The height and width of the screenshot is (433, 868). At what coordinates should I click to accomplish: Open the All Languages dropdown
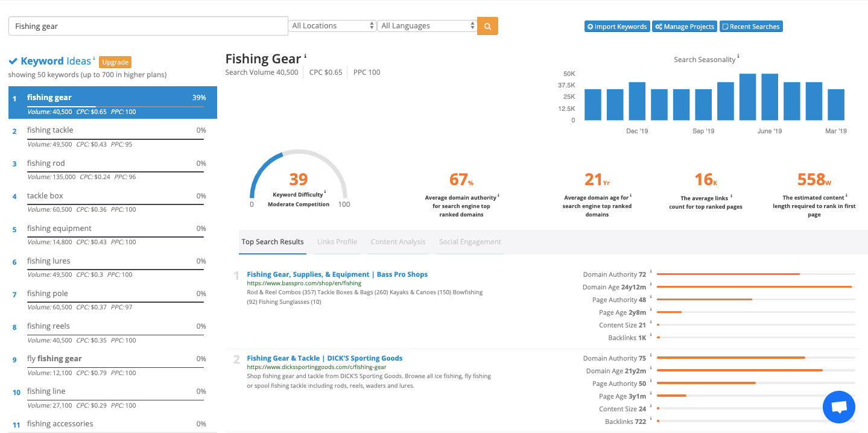pyautogui.click(x=427, y=26)
